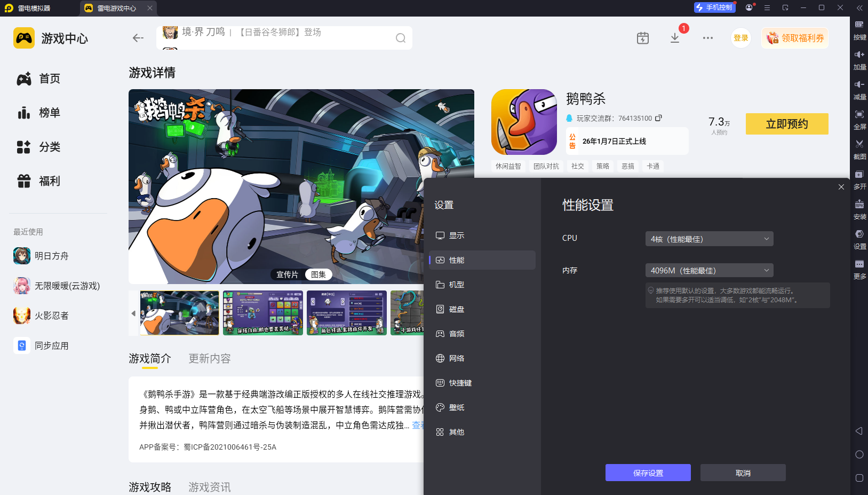The height and width of the screenshot is (495, 868).
Task: Click the 立即预约 pre-register button
Action: (786, 123)
